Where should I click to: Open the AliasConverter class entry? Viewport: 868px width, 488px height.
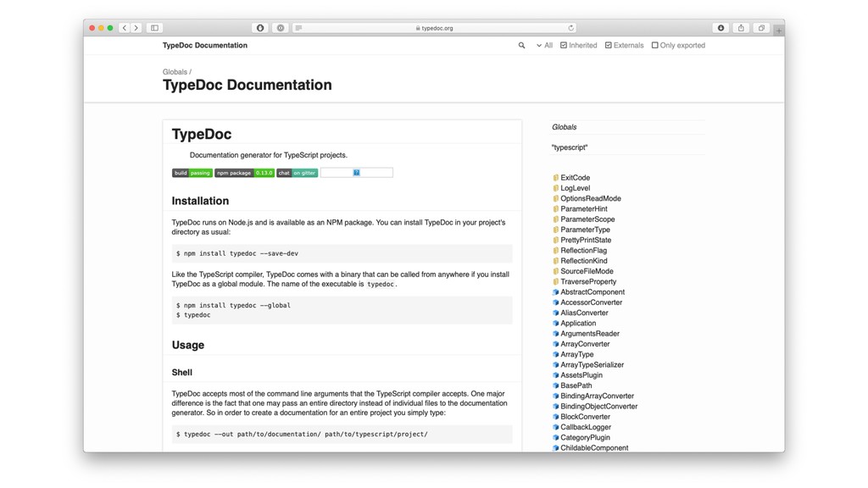click(x=584, y=313)
